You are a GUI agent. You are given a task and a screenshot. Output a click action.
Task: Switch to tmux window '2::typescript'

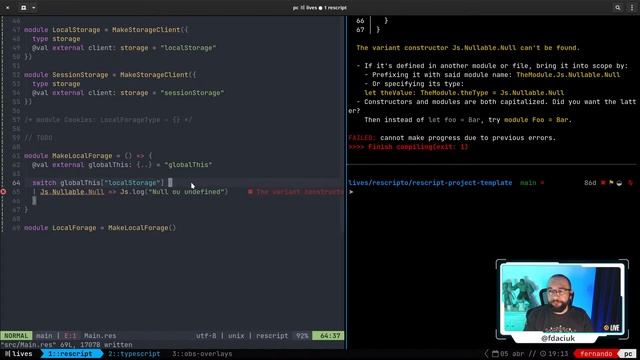tap(134, 353)
